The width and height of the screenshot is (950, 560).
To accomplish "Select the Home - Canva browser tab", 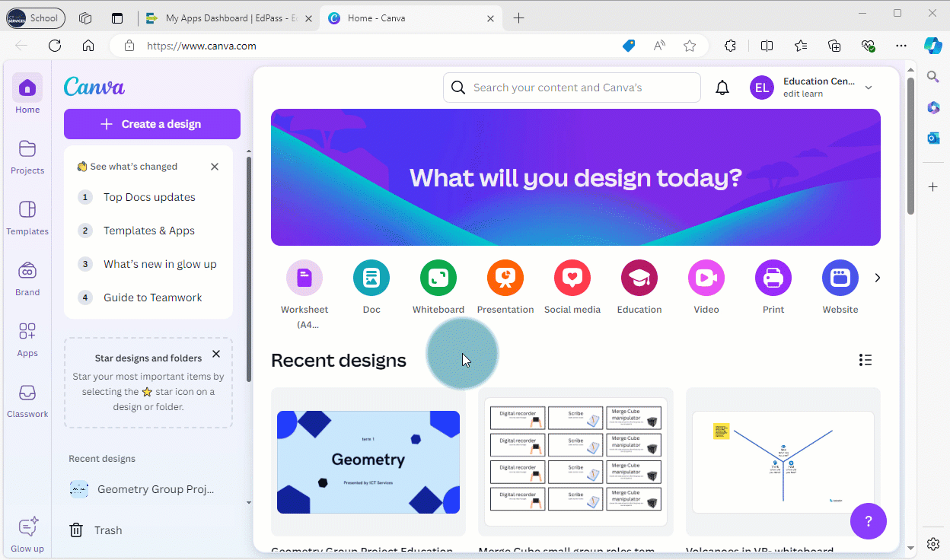I will point(411,17).
